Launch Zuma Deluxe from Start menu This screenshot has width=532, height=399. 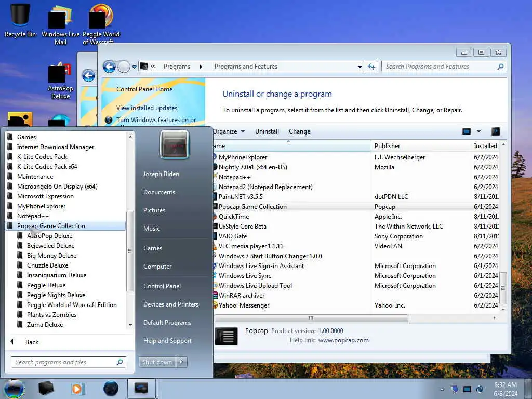tap(45, 324)
